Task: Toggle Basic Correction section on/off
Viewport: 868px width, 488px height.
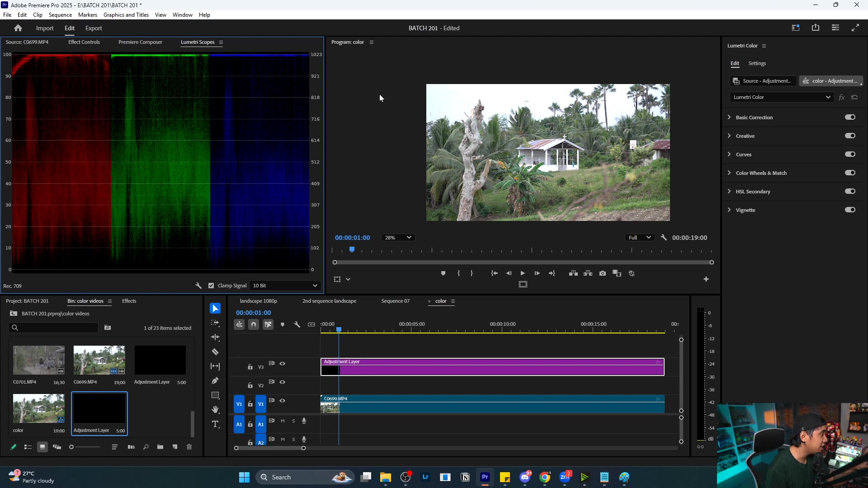Action: tap(850, 117)
